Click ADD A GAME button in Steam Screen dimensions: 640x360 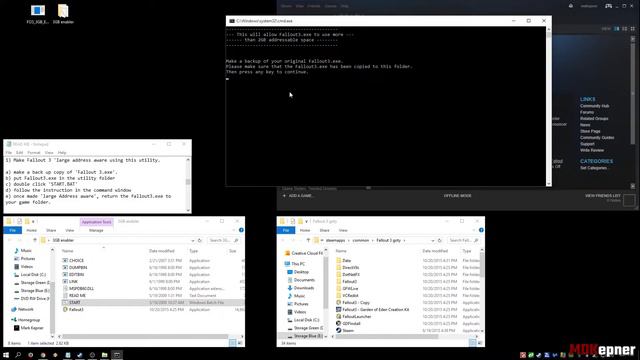click(x=298, y=196)
